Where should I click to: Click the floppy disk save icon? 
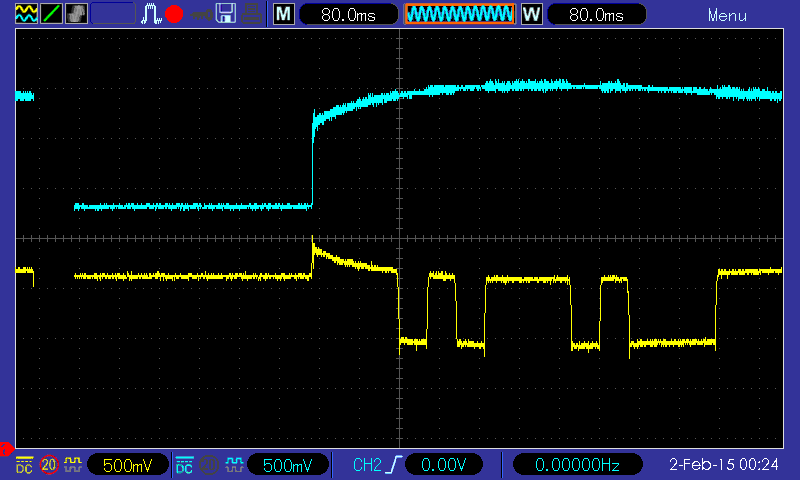pyautogui.click(x=226, y=14)
